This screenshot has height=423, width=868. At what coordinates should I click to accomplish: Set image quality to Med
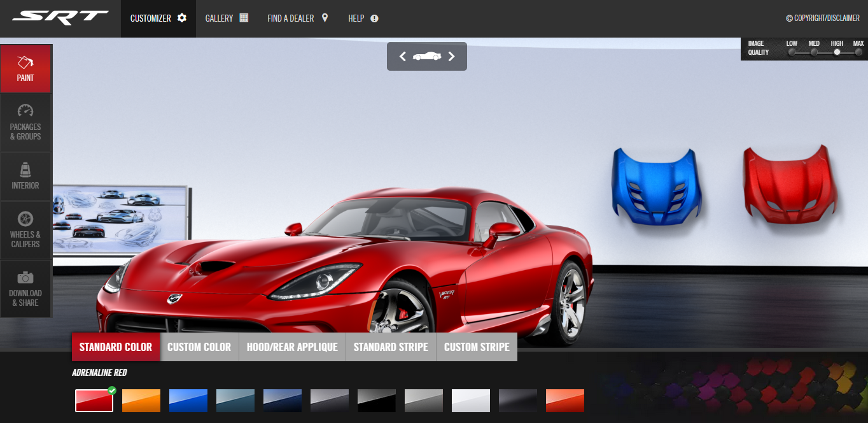[814, 52]
